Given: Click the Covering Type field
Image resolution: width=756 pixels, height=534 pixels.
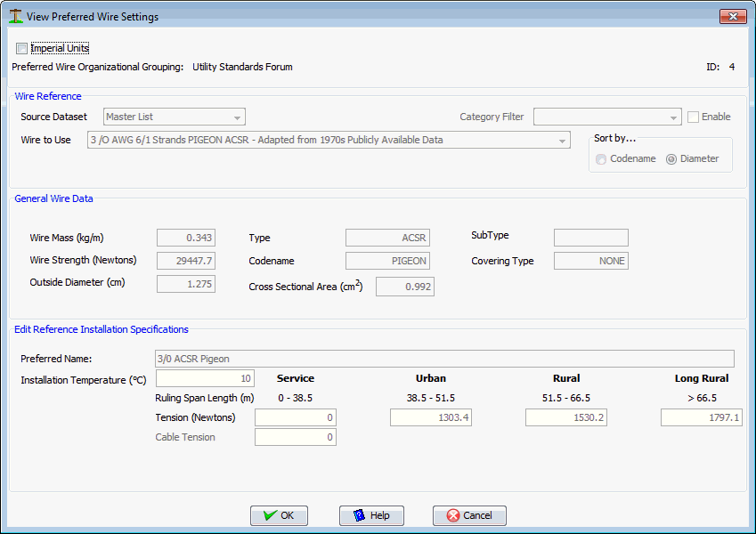Looking at the screenshot, I should (591, 261).
